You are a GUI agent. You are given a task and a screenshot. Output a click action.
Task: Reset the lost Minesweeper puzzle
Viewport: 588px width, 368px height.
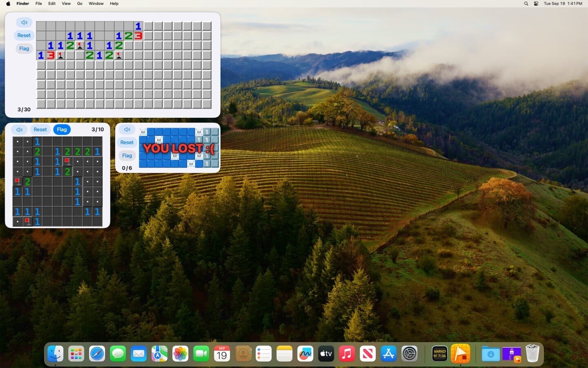click(x=127, y=142)
